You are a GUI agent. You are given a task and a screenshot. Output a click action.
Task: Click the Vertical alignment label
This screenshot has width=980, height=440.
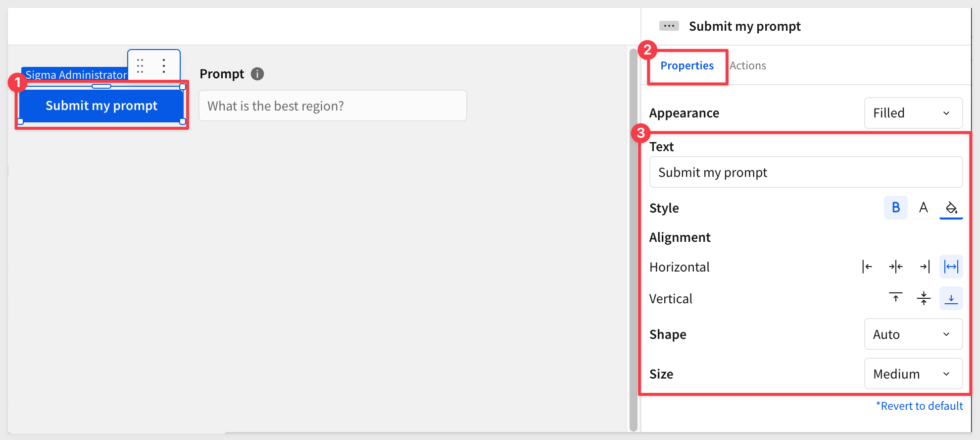tap(671, 299)
